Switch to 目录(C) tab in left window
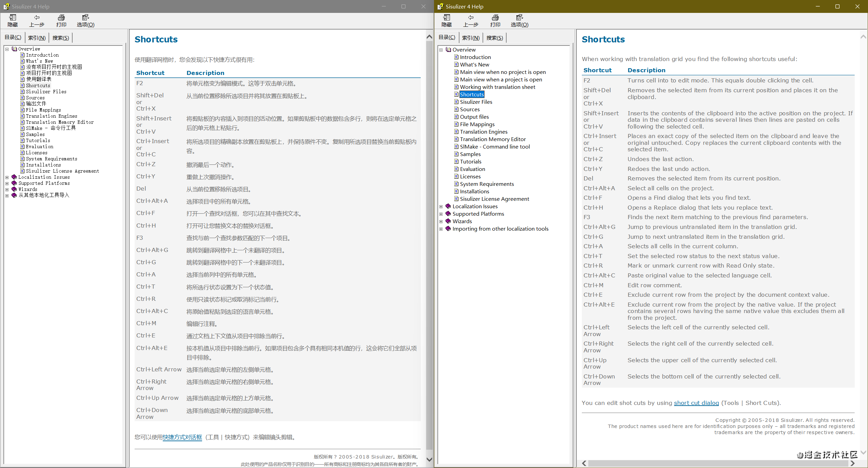This screenshot has height=468, width=868. [13, 37]
